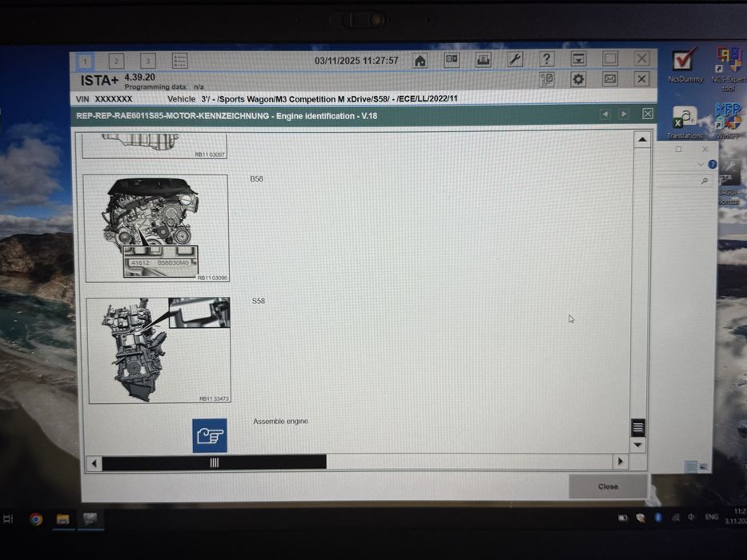Open Chrome from the taskbar

click(36, 518)
